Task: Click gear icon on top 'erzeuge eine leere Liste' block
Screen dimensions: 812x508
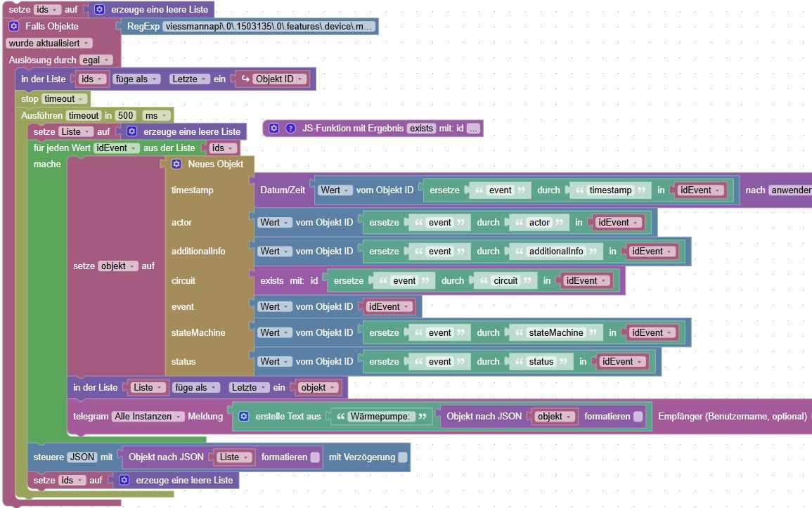Action: [x=99, y=9]
